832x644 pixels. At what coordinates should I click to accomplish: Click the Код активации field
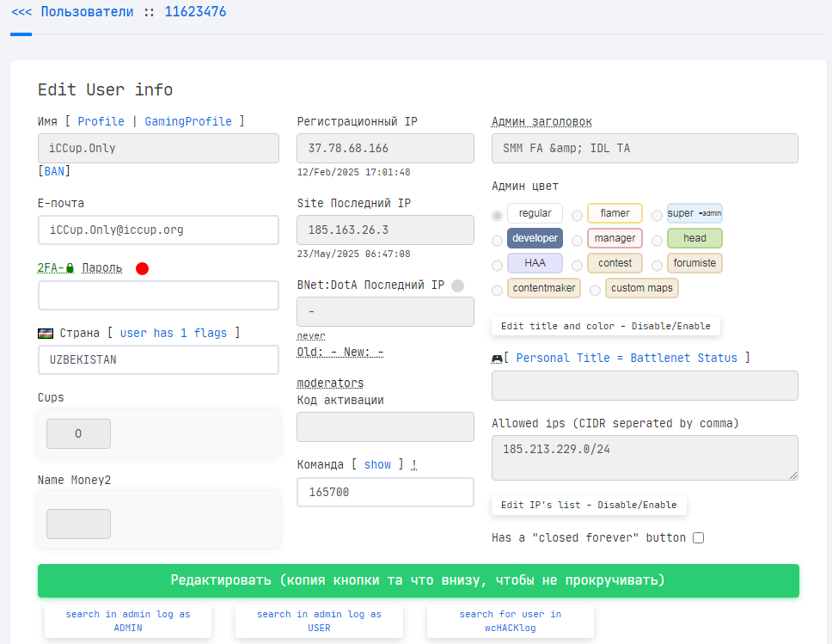385,426
